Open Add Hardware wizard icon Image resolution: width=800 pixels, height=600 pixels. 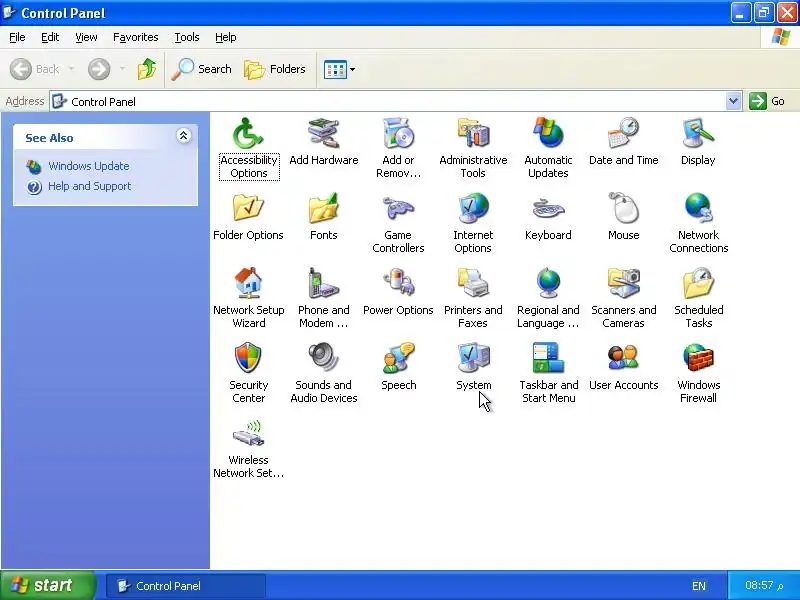pyautogui.click(x=323, y=133)
